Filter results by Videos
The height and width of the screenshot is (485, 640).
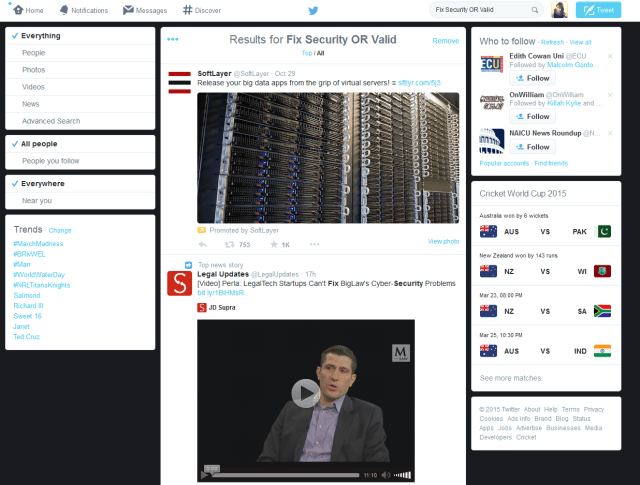pos(80,87)
